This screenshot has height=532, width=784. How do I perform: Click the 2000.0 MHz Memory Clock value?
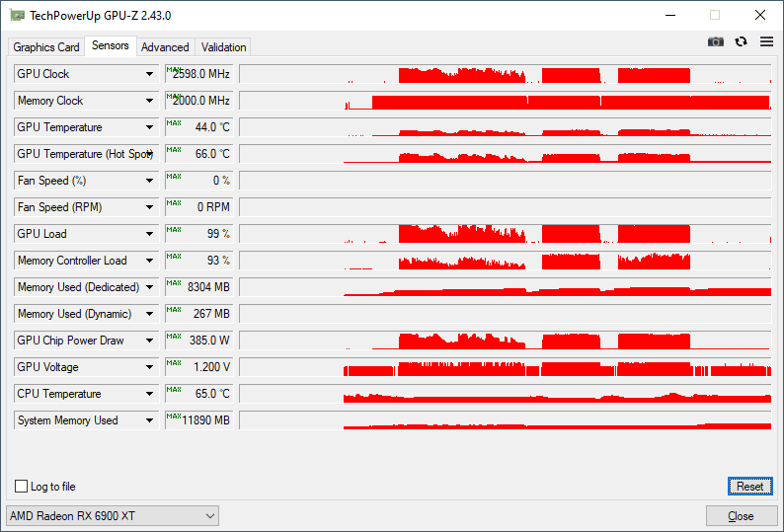(x=199, y=101)
